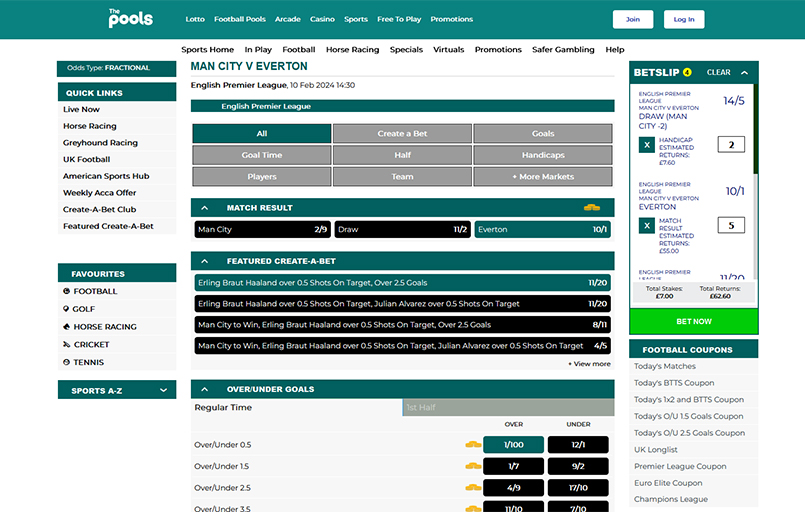
Task: Open Live Now quick link
Action: point(81,109)
